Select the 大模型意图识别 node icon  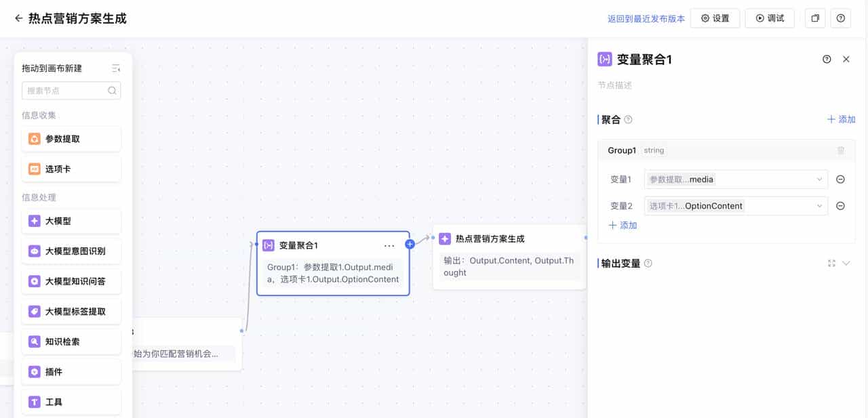pos(35,251)
